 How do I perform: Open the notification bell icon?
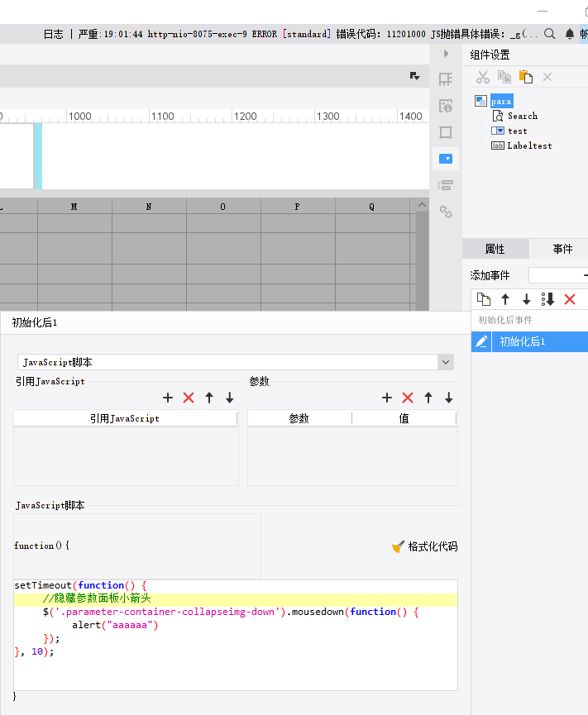(x=569, y=34)
